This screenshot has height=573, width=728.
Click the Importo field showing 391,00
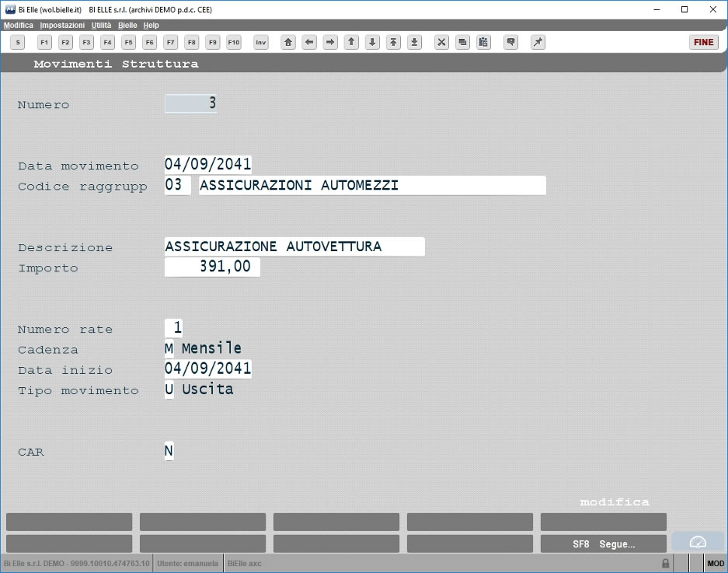click(212, 267)
